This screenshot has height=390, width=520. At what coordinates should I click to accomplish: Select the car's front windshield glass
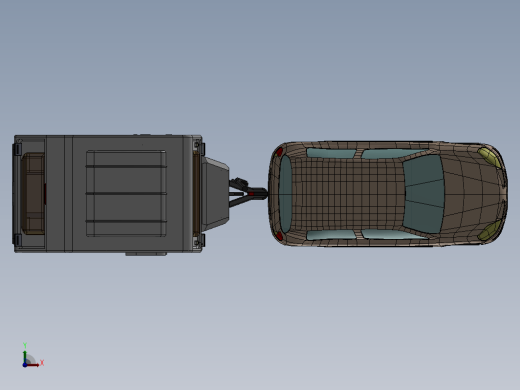point(423,194)
